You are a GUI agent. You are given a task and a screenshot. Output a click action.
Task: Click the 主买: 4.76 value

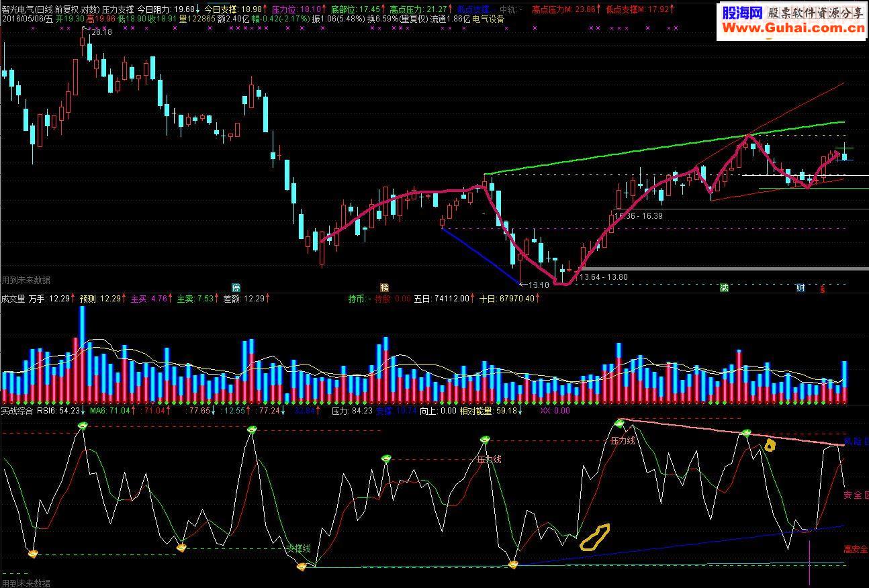[x=148, y=299]
